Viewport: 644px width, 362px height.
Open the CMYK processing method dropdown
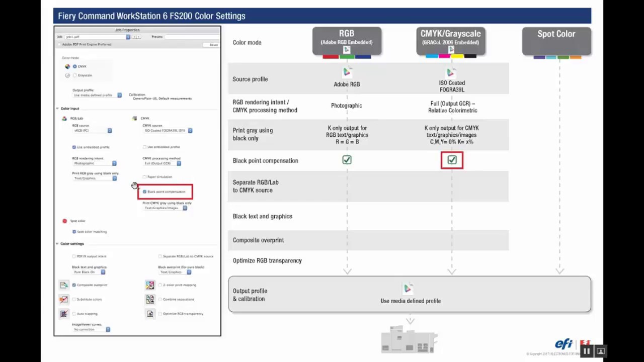tap(162, 163)
